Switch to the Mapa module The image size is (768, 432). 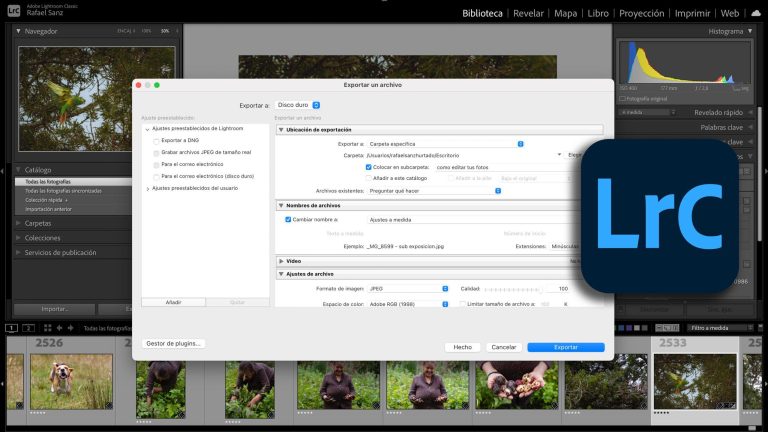pos(566,14)
